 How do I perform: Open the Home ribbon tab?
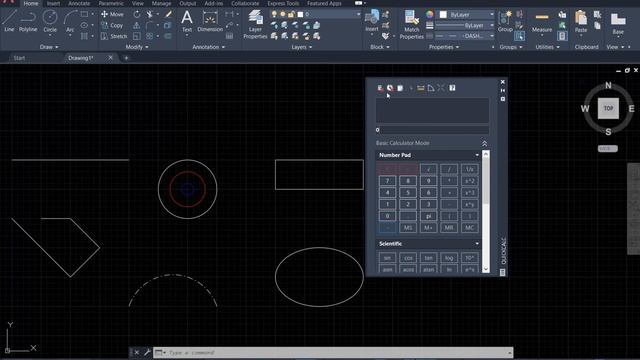tap(31, 3)
